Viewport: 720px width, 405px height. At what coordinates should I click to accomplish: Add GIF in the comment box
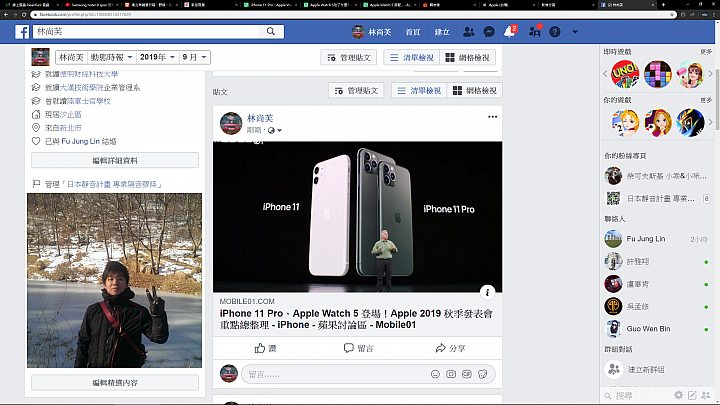pos(467,374)
